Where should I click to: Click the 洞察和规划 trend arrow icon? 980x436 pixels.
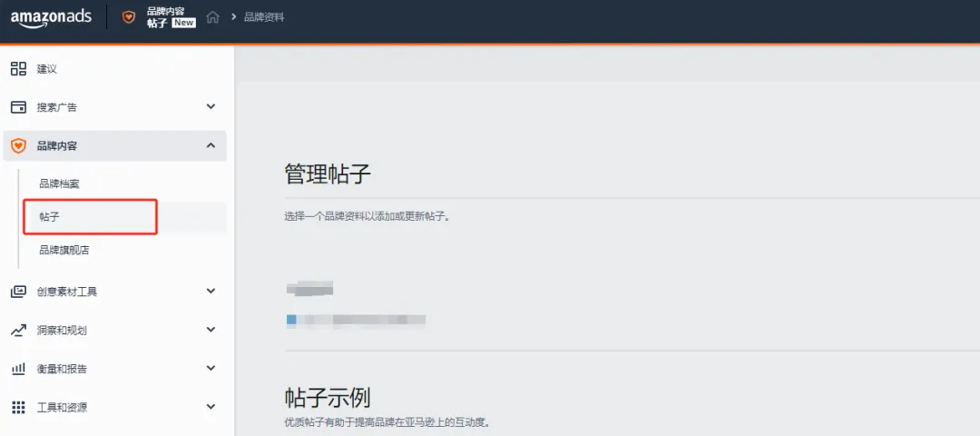point(18,331)
